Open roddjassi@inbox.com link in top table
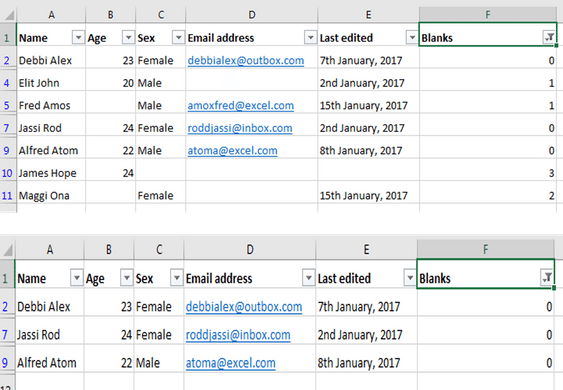The width and height of the screenshot is (563, 390). pos(240,128)
